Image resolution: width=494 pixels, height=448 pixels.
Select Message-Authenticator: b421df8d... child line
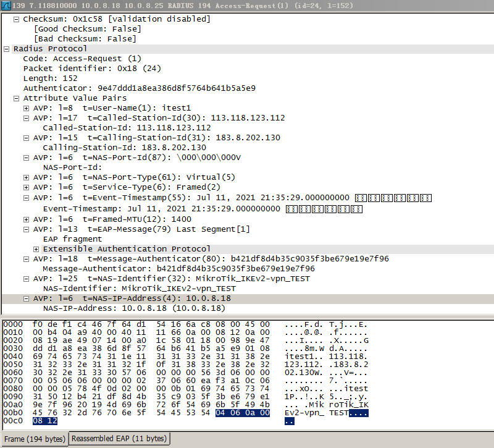coord(178,269)
